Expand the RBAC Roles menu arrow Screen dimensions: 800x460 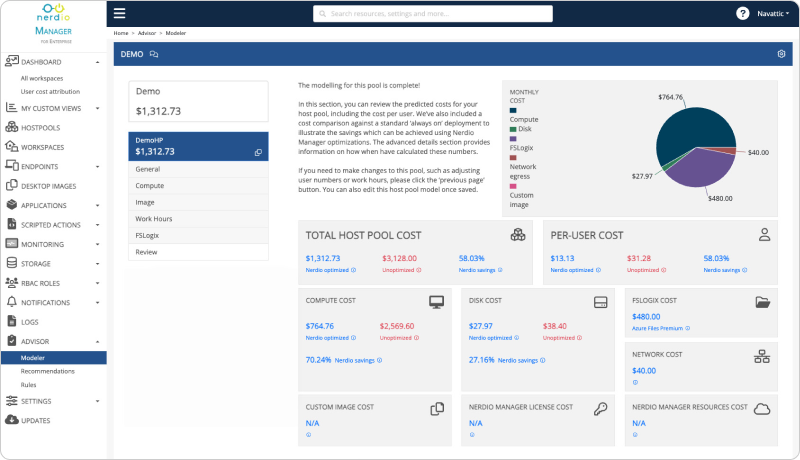pos(97,283)
